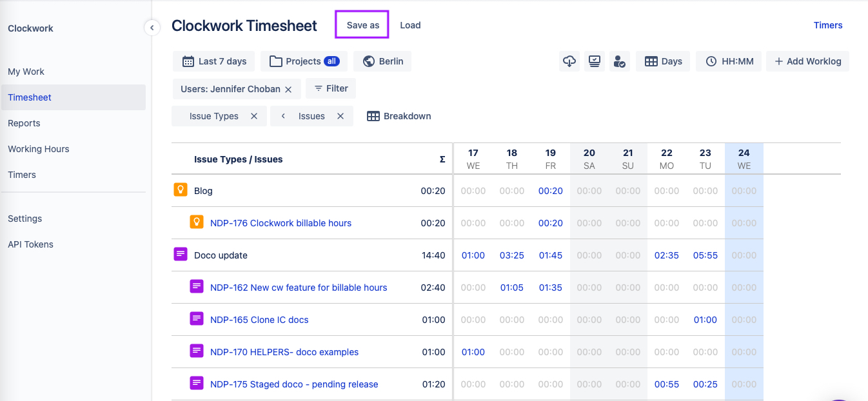This screenshot has width=868, height=401.
Task: Click 01:35 in the NDP-162 row
Action: [551, 288]
